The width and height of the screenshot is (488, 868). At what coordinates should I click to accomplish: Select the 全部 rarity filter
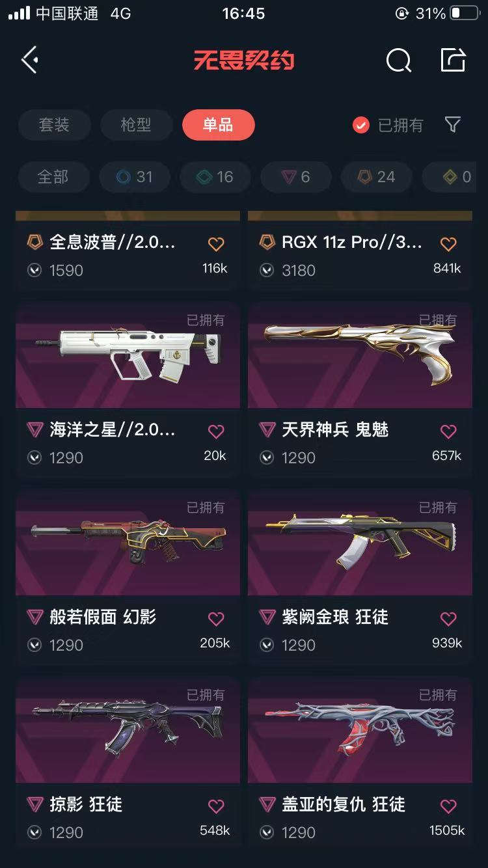coord(53,177)
